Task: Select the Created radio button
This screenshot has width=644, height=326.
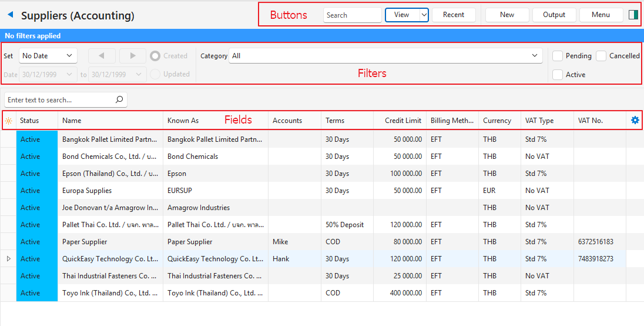Action: (156, 56)
